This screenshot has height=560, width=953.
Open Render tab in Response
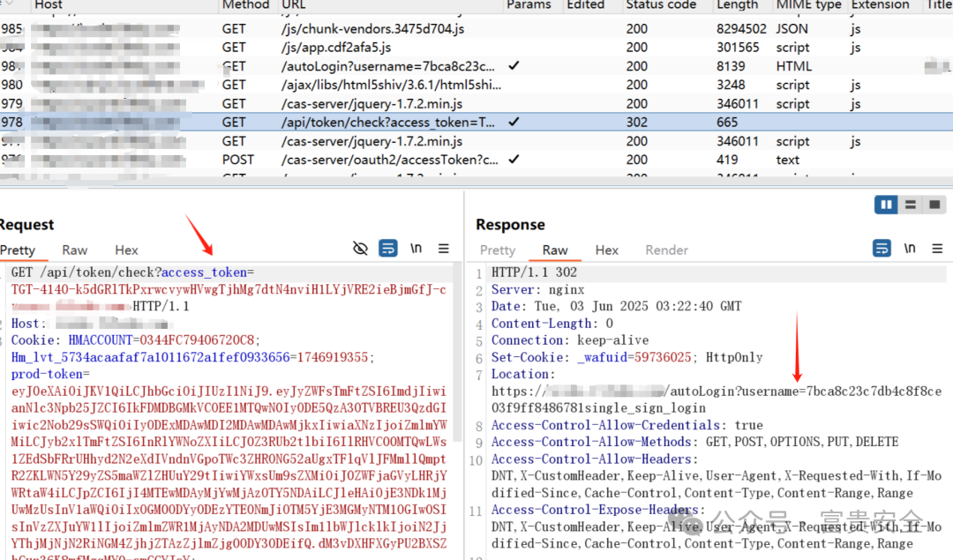click(667, 250)
